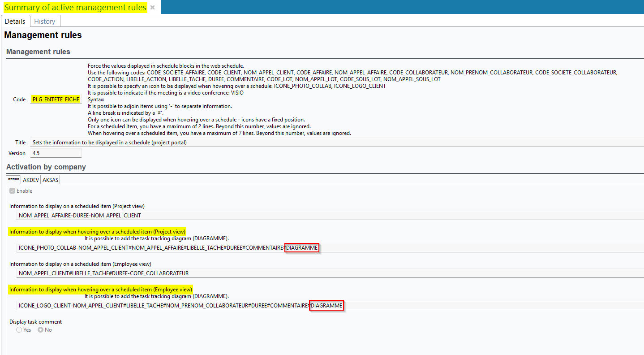Click the Activation by company section header
Image resolution: width=644 pixels, height=355 pixels.
[46, 167]
